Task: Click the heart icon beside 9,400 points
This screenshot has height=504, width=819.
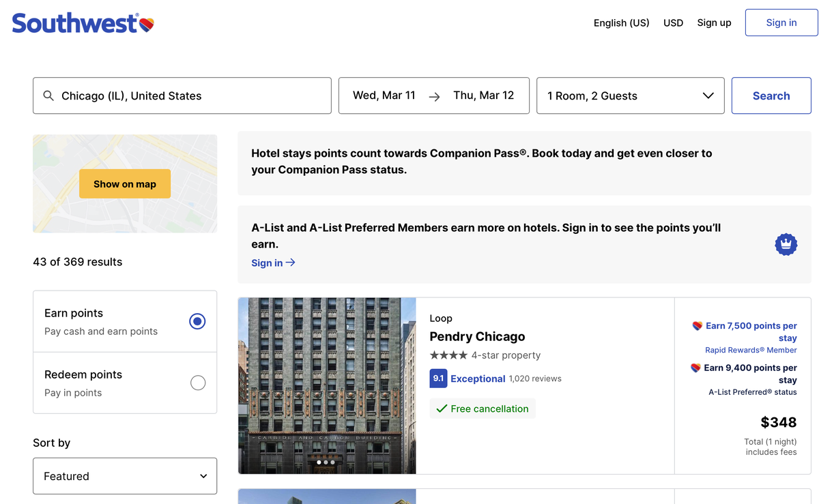Action: 698,368
